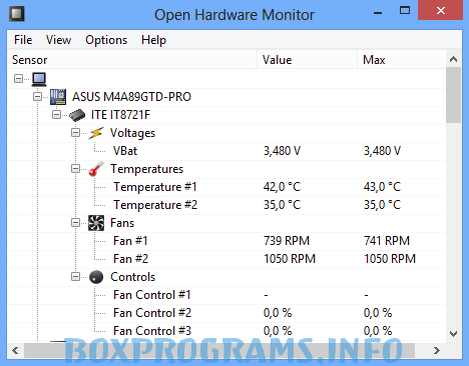Collapse the Fans group
Screen dimensions: 469x366
pyautogui.click(x=75, y=223)
